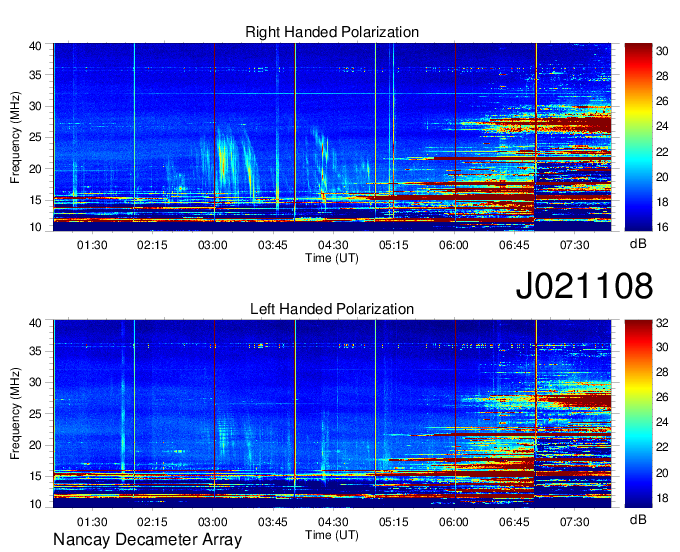Click the J021108 observation label
Viewport: 680px width, 552px height.
tap(584, 286)
